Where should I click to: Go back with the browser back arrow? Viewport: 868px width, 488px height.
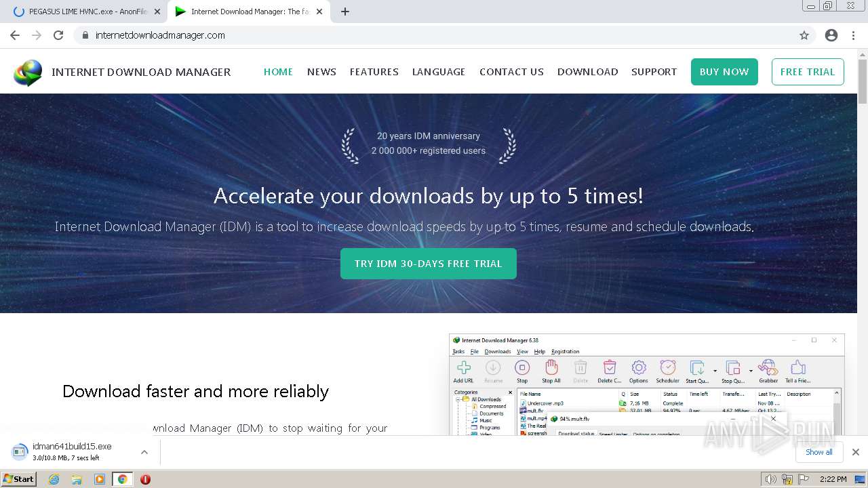click(15, 35)
